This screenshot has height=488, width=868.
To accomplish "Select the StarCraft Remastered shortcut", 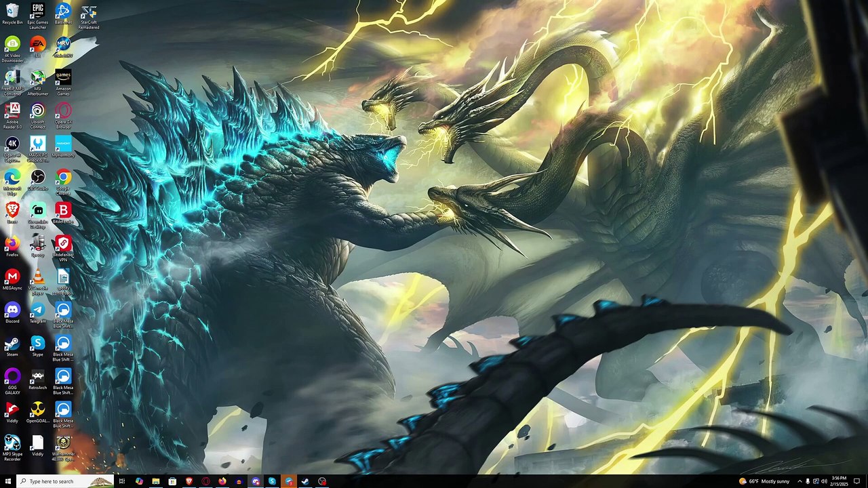I will (x=88, y=16).
